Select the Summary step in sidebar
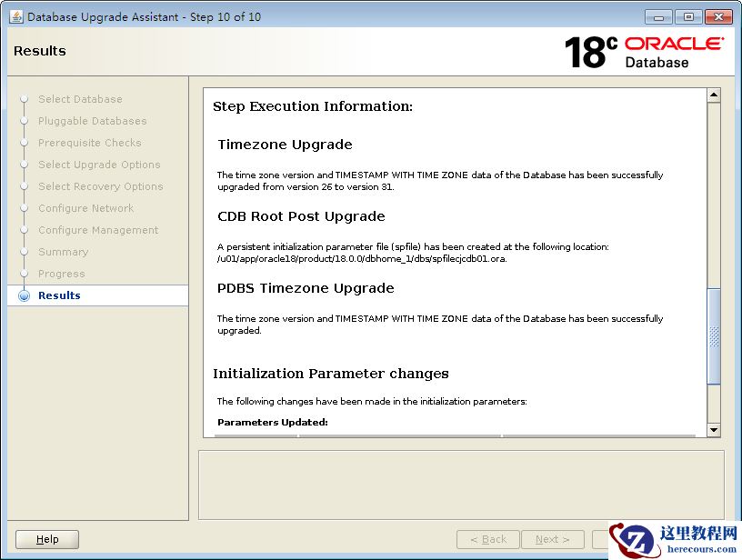This screenshot has height=560, width=742. tap(63, 252)
